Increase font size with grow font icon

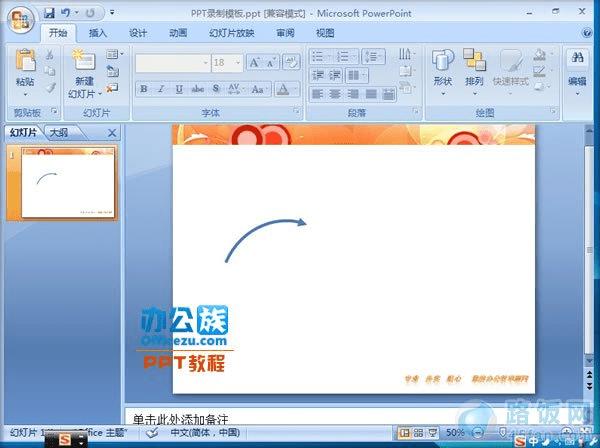254,62
